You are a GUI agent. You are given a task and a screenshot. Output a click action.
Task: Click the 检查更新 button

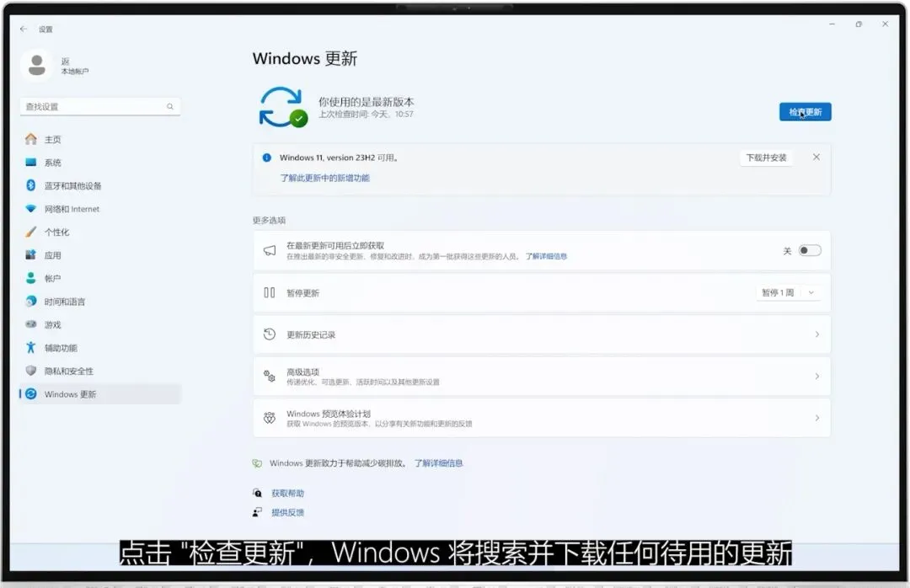point(805,112)
